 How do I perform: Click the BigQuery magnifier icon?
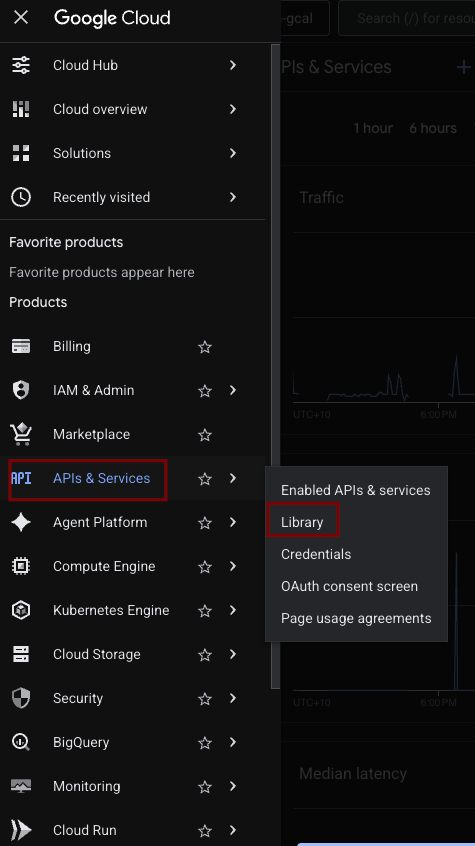[x=21, y=742]
